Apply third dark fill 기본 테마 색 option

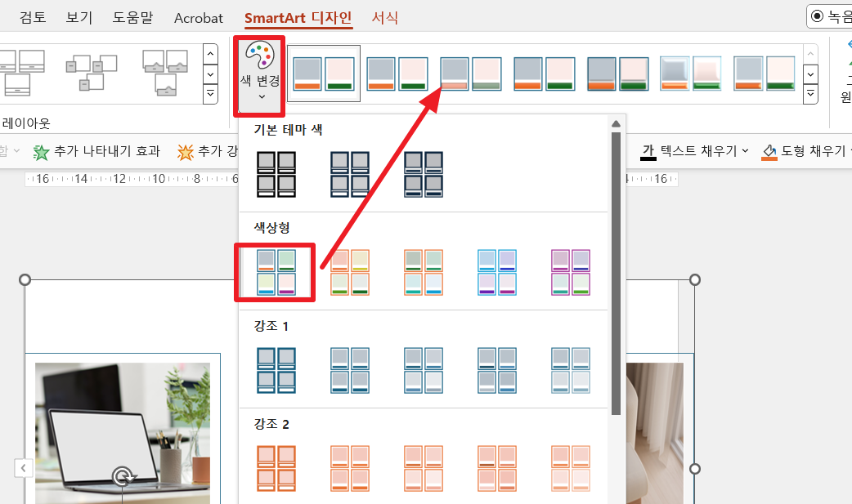[424, 174]
